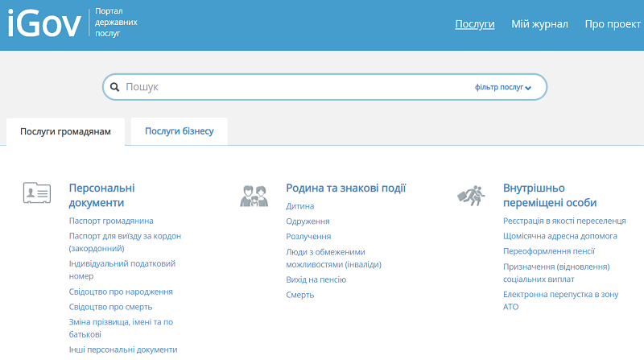The image size is (644, 360).
Task: Open the Родина та знакові події heading
Action: pos(346,188)
